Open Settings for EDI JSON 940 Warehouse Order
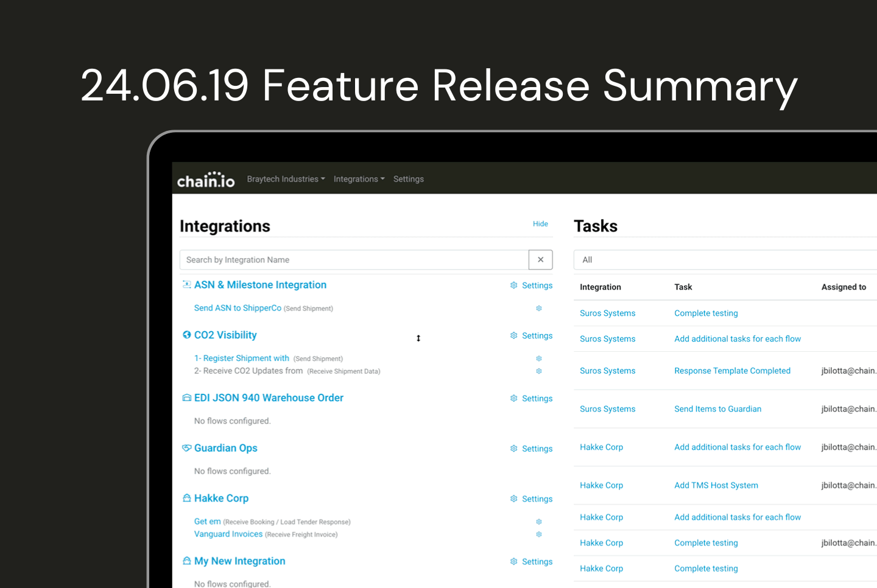Viewport: 877px width, 588px height. tap(531, 399)
